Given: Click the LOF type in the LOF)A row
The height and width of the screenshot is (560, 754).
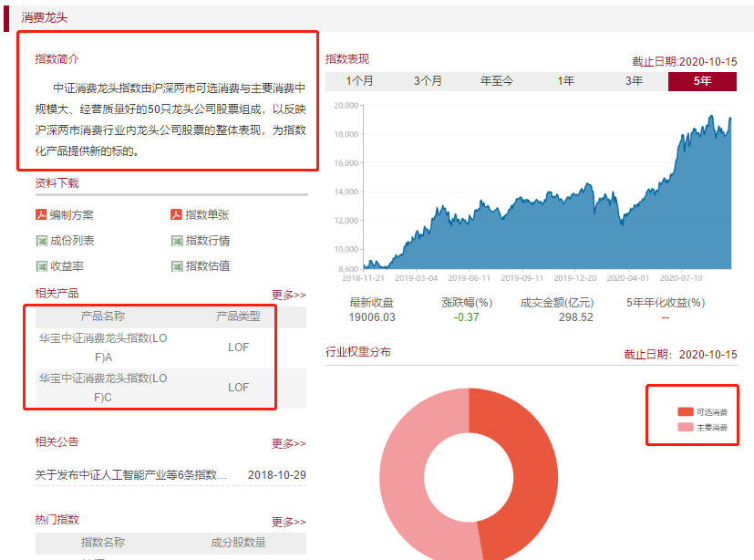Looking at the screenshot, I should (239, 347).
